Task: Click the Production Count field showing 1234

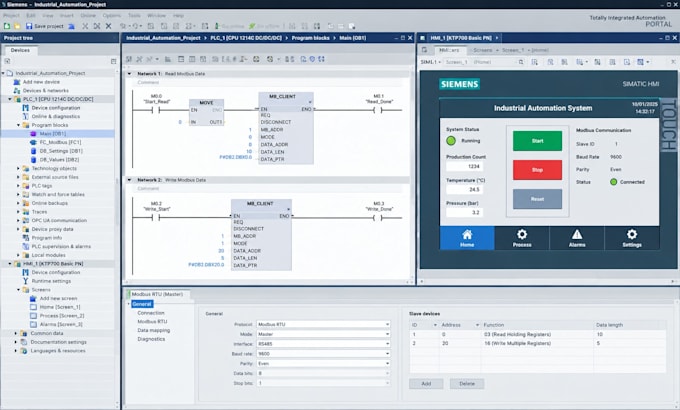Action: (464, 166)
